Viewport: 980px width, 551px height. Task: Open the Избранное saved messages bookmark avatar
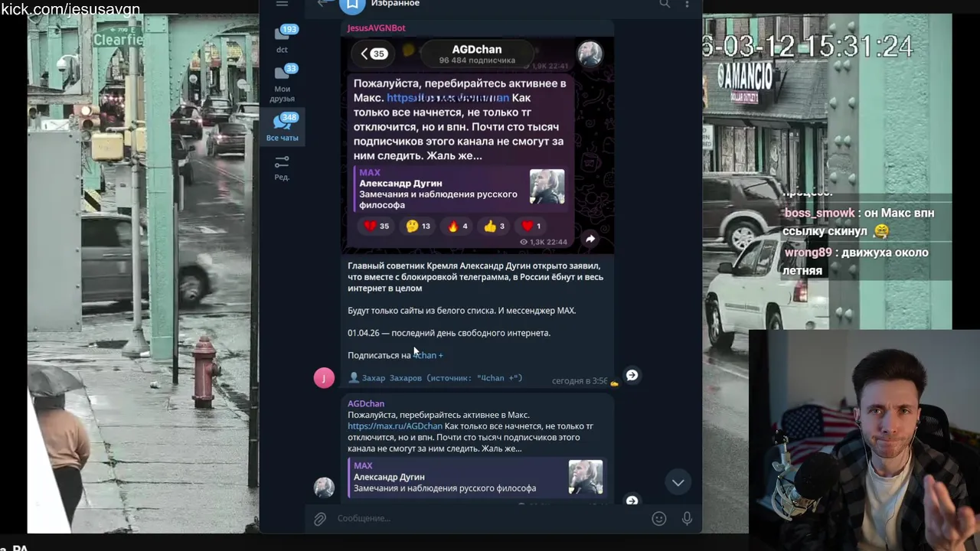coord(352,4)
